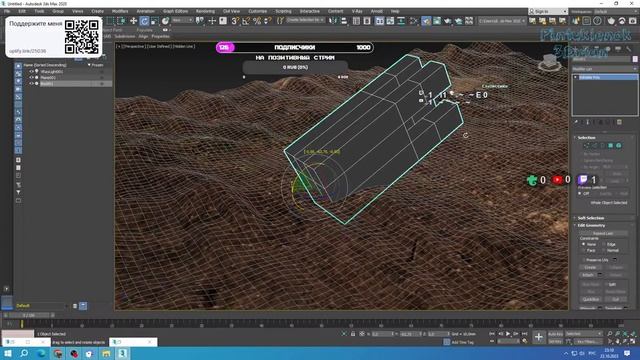Activate the Select and Scale tool
The height and width of the screenshot is (360, 640).
[x=155, y=21]
